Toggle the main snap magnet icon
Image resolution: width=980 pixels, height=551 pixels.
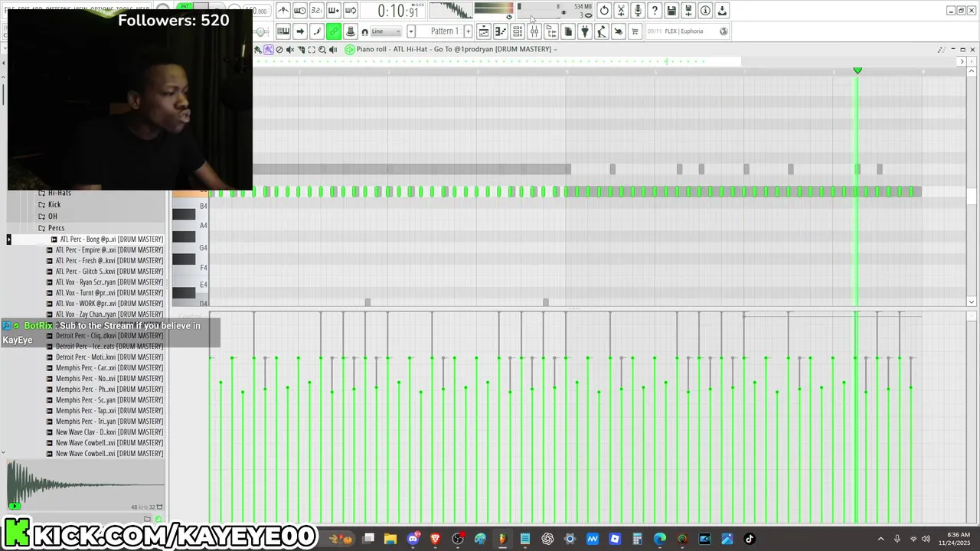point(364,32)
